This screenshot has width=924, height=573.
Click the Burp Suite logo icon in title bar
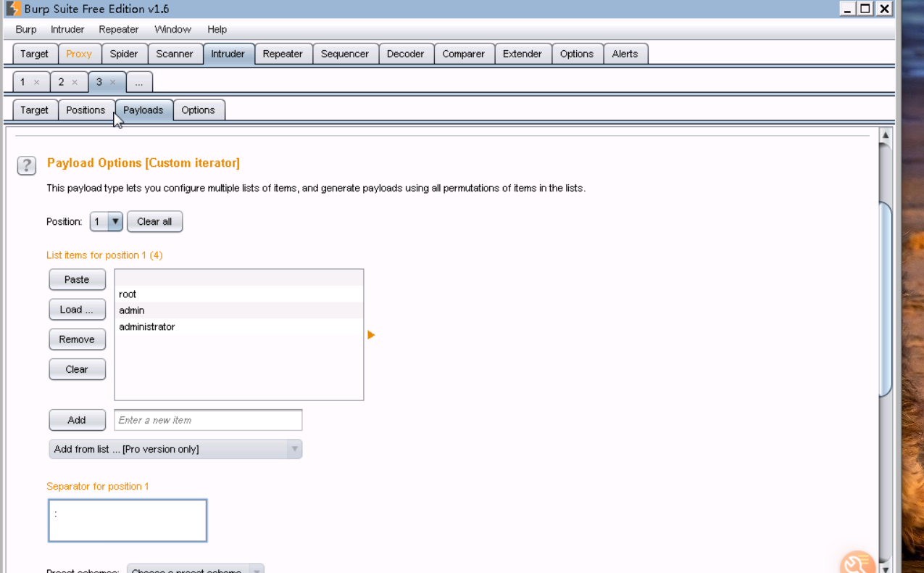13,9
